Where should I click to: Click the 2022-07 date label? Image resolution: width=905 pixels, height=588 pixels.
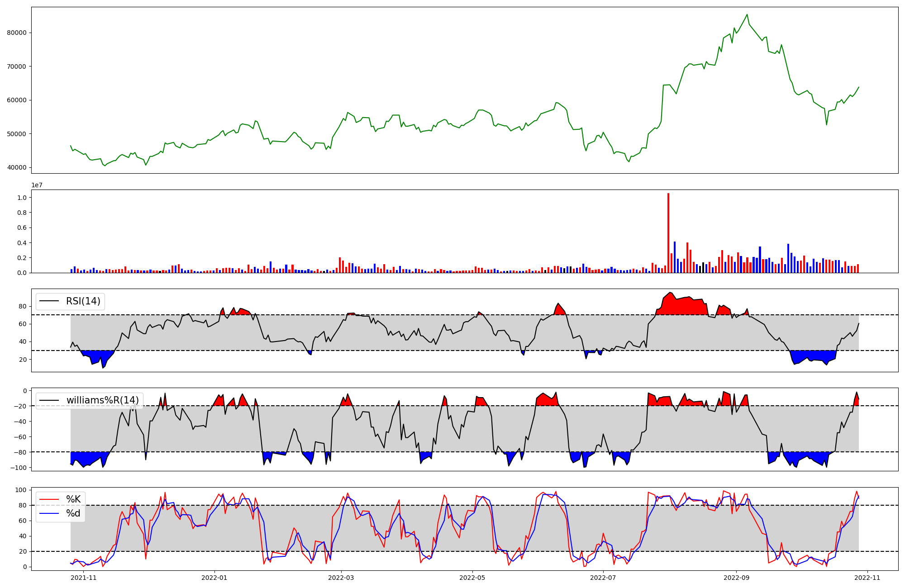coord(603,578)
